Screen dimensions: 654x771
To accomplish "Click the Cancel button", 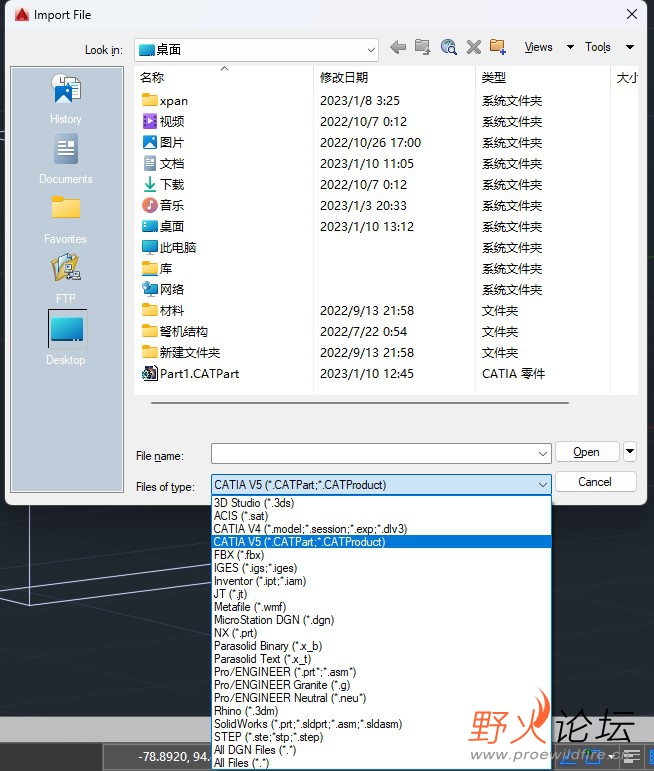I will pyautogui.click(x=595, y=482).
